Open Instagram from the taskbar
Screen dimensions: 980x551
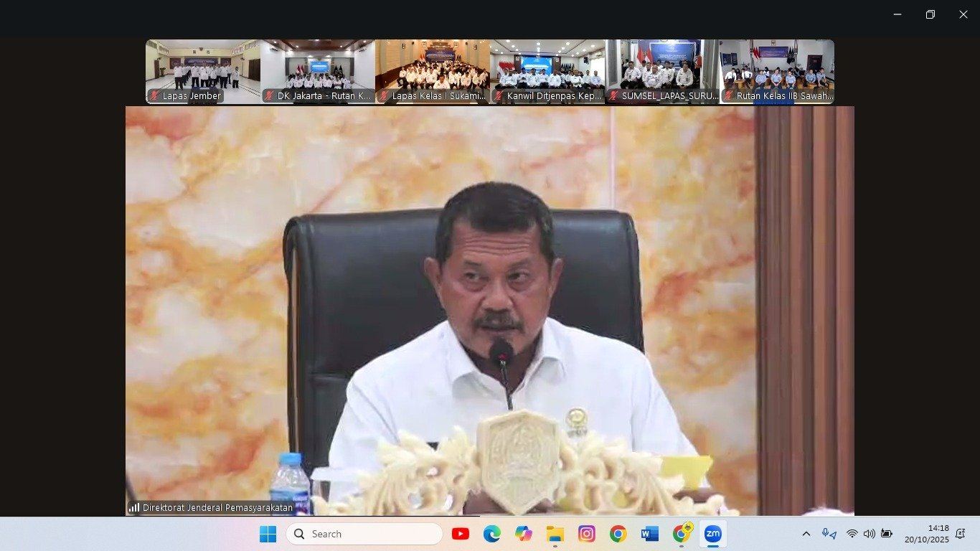point(586,534)
